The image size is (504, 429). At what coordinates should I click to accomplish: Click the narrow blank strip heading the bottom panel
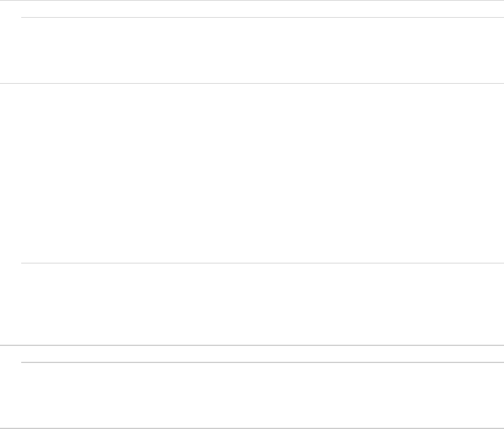coord(252,354)
